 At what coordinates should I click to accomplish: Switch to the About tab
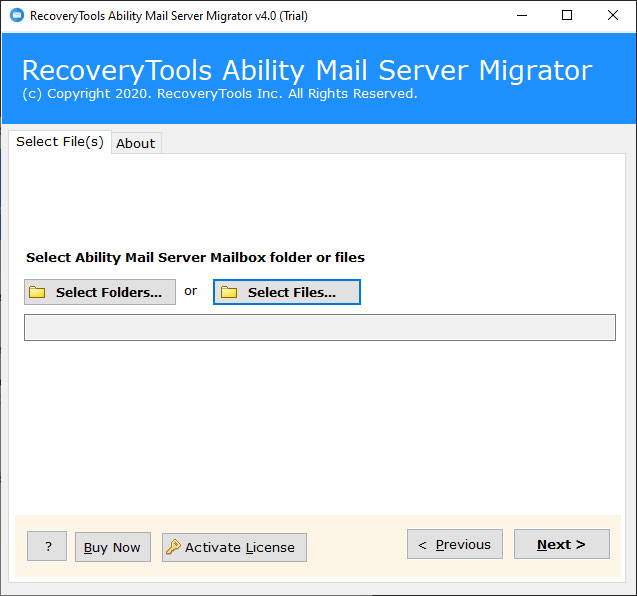coord(136,143)
